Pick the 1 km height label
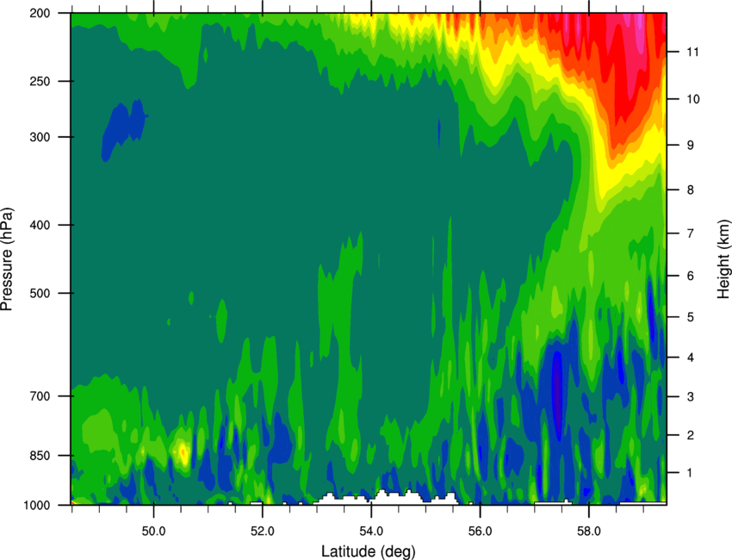Screen dimensions: 732x560 [x=690, y=473]
